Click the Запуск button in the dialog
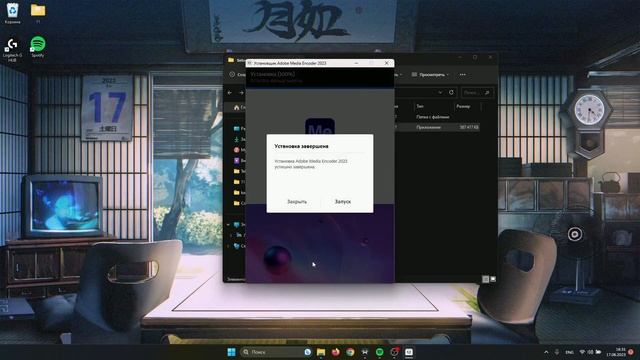This screenshot has height=360, width=640. pyautogui.click(x=342, y=202)
